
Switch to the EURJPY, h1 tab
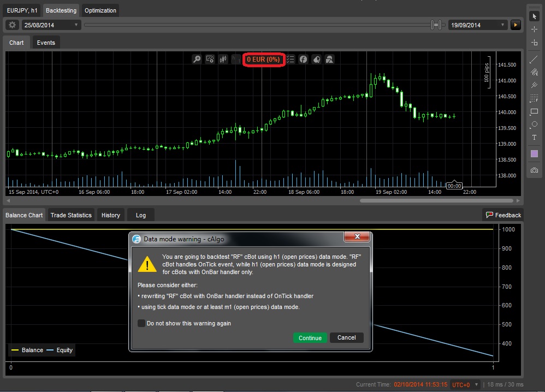[x=22, y=10]
